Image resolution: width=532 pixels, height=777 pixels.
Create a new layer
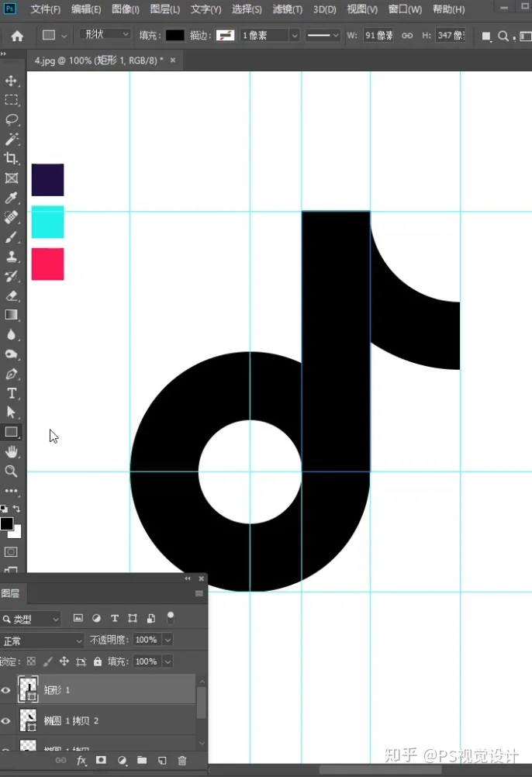pyautogui.click(x=162, y=760)
